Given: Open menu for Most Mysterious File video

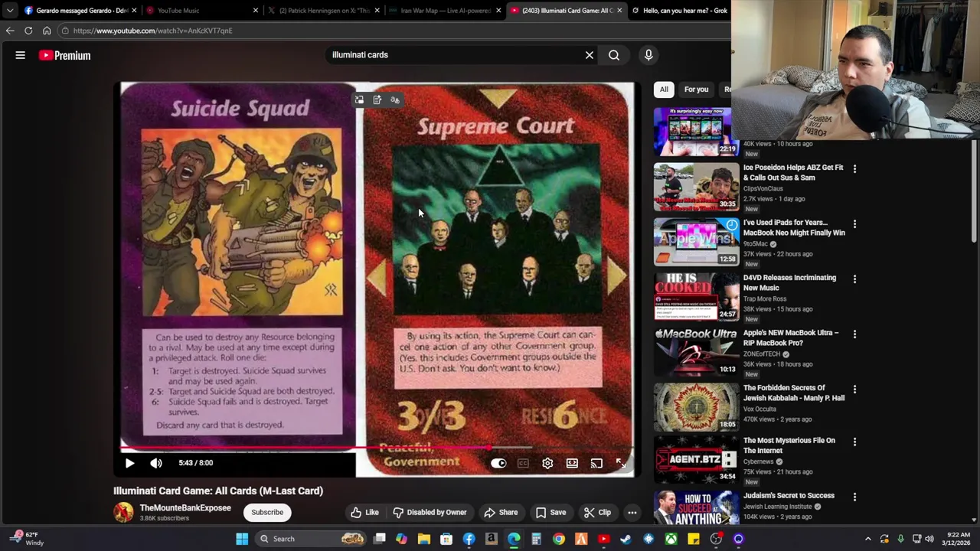Looking at the screenshot, I should pos(854,442).
